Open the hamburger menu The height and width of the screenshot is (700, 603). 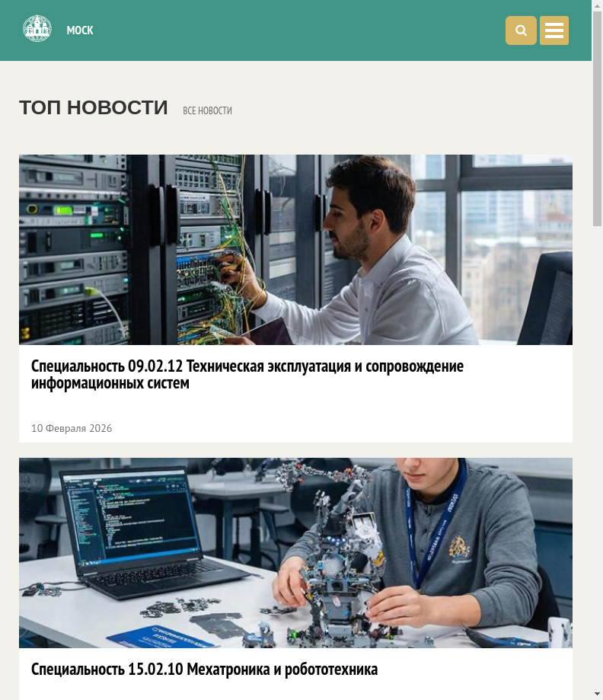[x=554, y=30]
